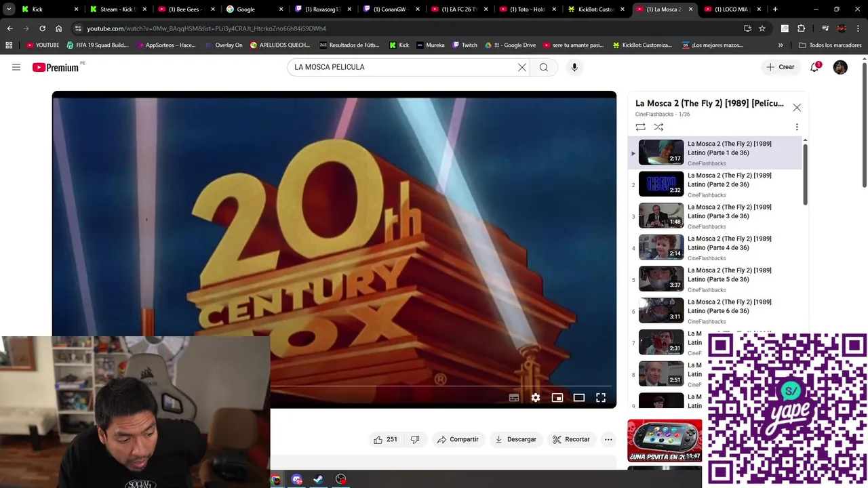The height and width of the screenshot is (488, 868).
Task: Open more actions beside Recortar
Action: point(608,439)
